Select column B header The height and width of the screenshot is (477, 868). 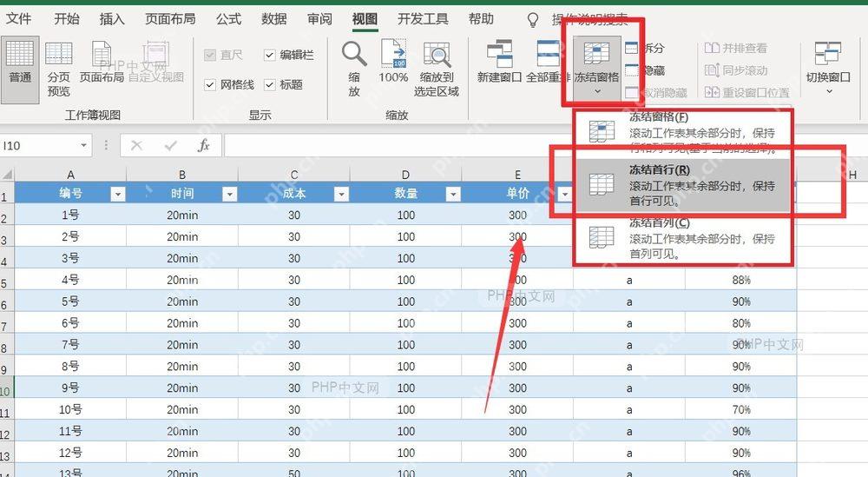click(182, 175)
